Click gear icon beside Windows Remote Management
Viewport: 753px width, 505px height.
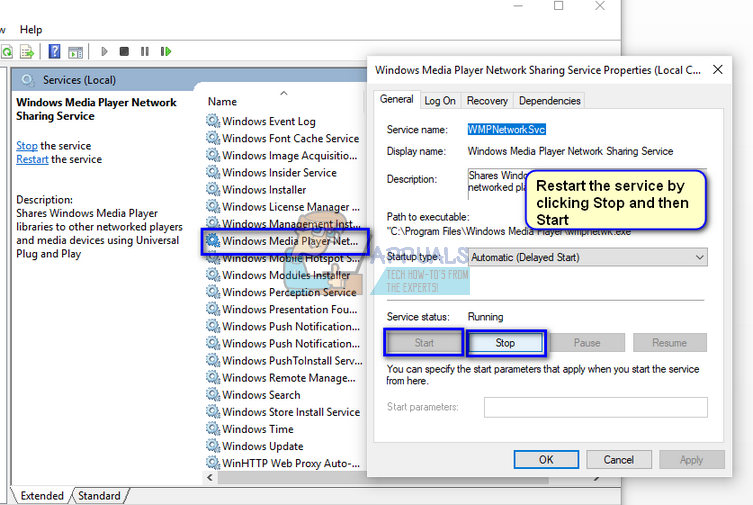213,377
